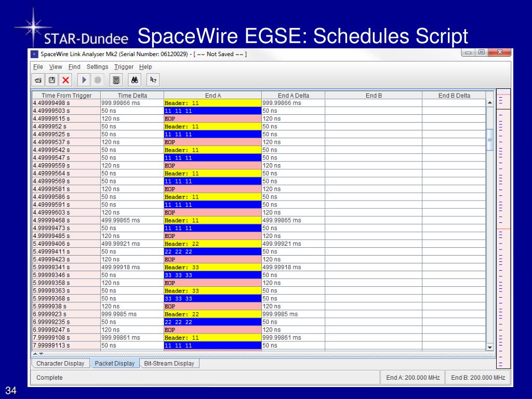532x399 pixels.
Task: Select Header: 33 packet at 5.99999341 s
Action: pos(212,267)
